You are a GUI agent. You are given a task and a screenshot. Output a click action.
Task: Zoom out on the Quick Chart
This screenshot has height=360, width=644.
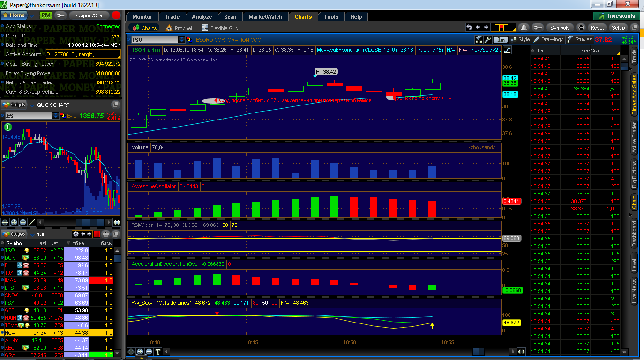pyautogui.click(x=23, y=222)
